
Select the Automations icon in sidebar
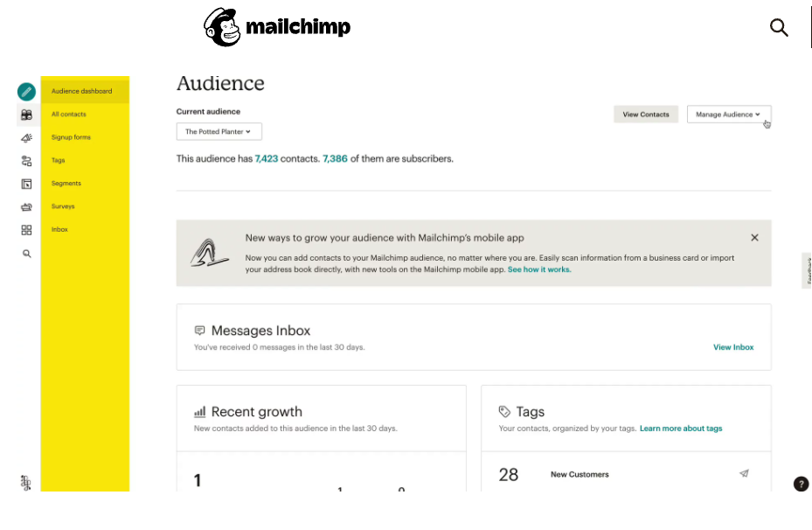(26, 161)
